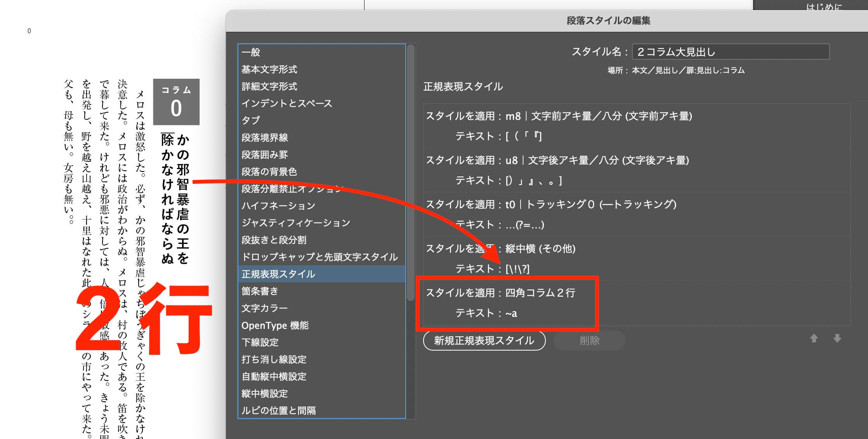Open ドロップキャップと先頭文字スタイル settings

[319, 257]
